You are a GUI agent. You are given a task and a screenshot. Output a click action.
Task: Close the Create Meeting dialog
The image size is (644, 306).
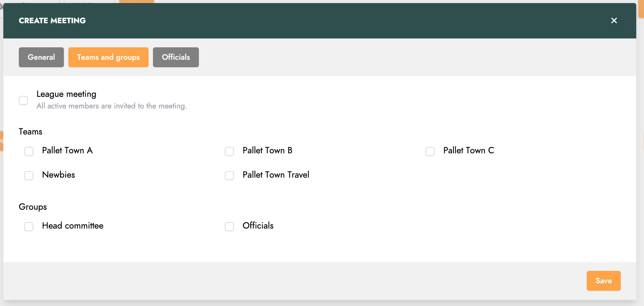[614, 20]
